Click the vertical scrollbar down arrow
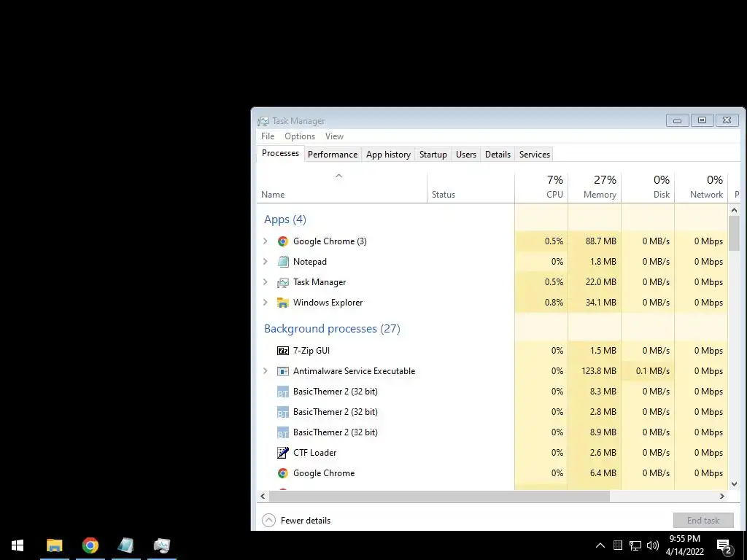 point(734,484)
